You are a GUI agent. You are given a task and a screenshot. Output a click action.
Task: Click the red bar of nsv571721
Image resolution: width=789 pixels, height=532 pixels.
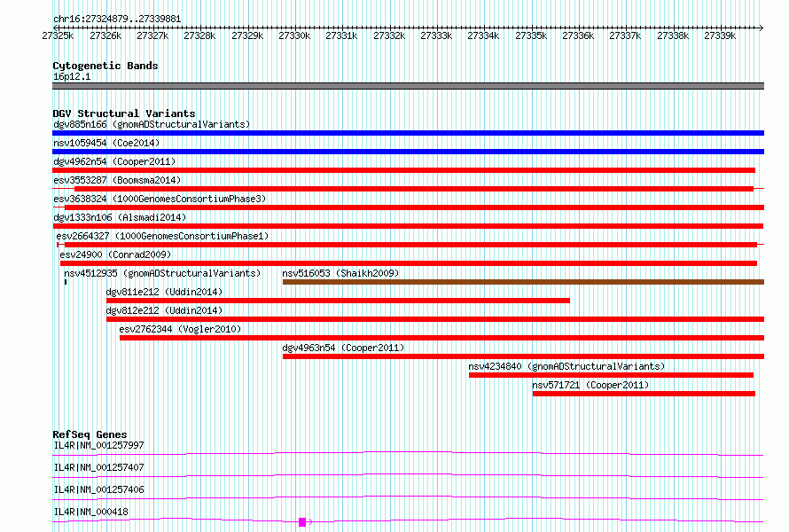(x=644, y=394)
